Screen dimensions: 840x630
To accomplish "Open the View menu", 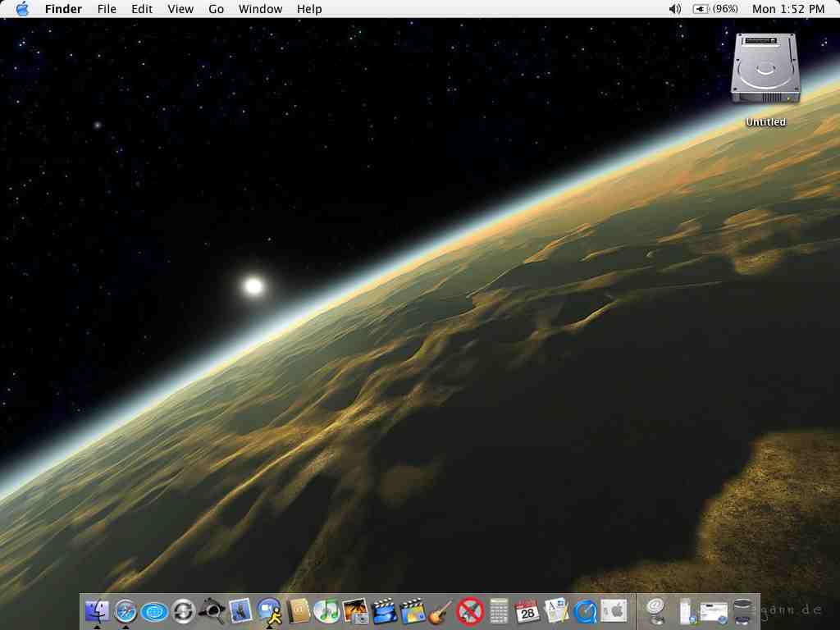I will (x=180, y=9).
